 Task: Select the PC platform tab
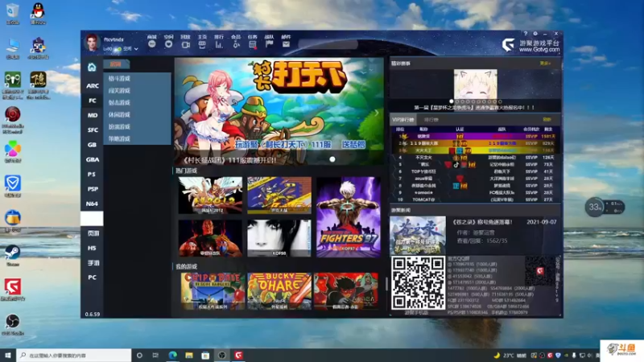(92, 278)
